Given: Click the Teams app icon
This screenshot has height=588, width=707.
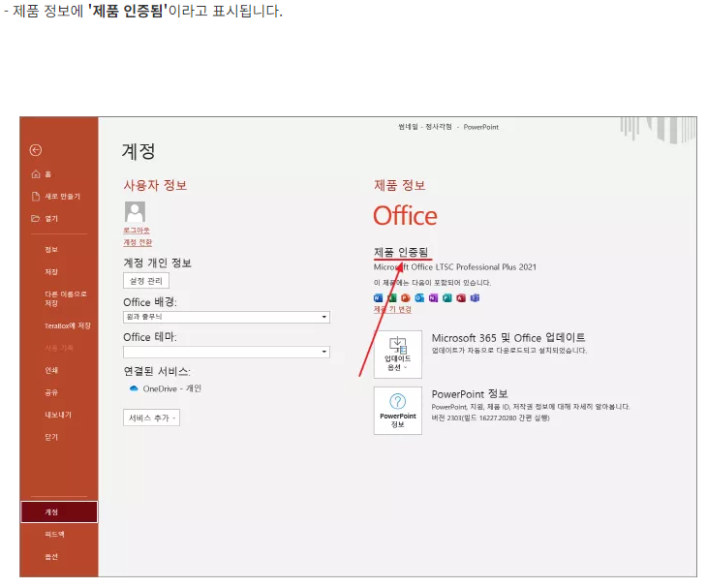Looking at the screenshot, I should 475,298.
